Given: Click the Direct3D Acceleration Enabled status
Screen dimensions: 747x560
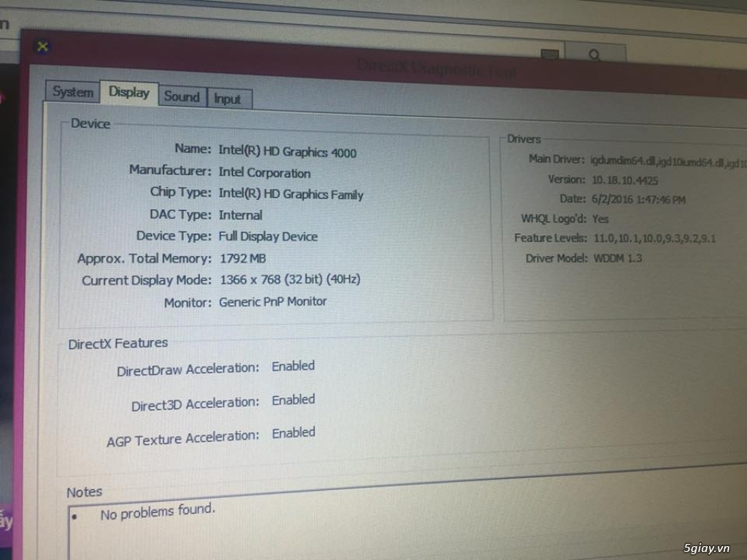Looking at the screenshot, I should tap(293, 400).
